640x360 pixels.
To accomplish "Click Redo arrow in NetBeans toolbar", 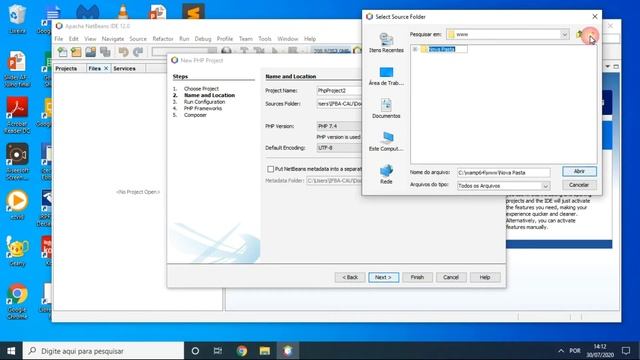I will click(x=138, y=52).
